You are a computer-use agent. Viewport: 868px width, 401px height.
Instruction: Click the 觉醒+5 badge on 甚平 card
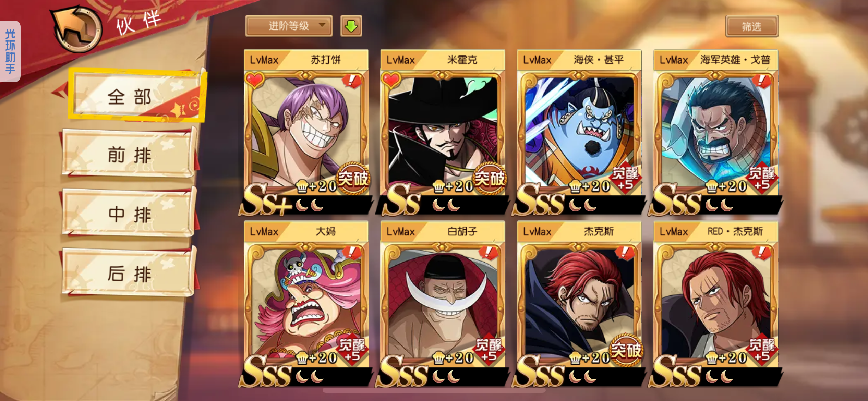click(x=625, y=178)
